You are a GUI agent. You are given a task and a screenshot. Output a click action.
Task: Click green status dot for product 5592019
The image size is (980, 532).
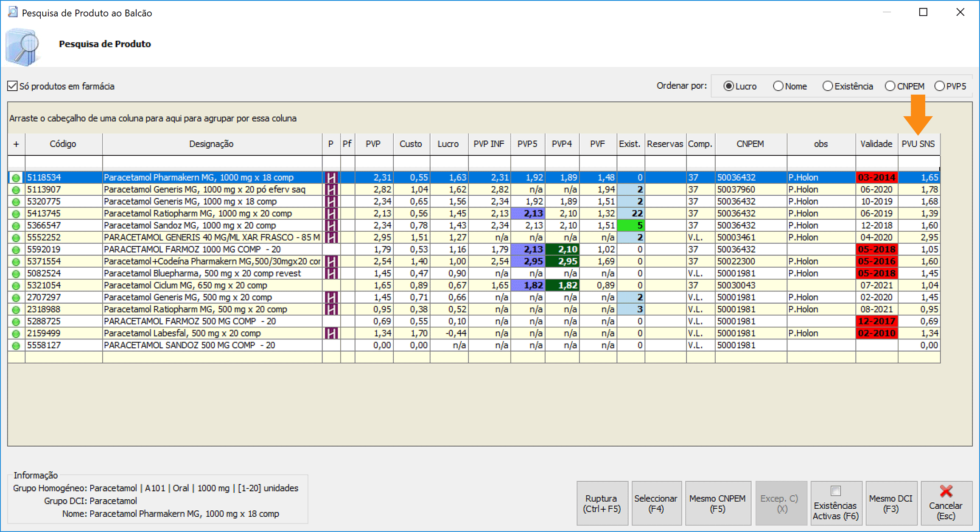click(16, 250)
